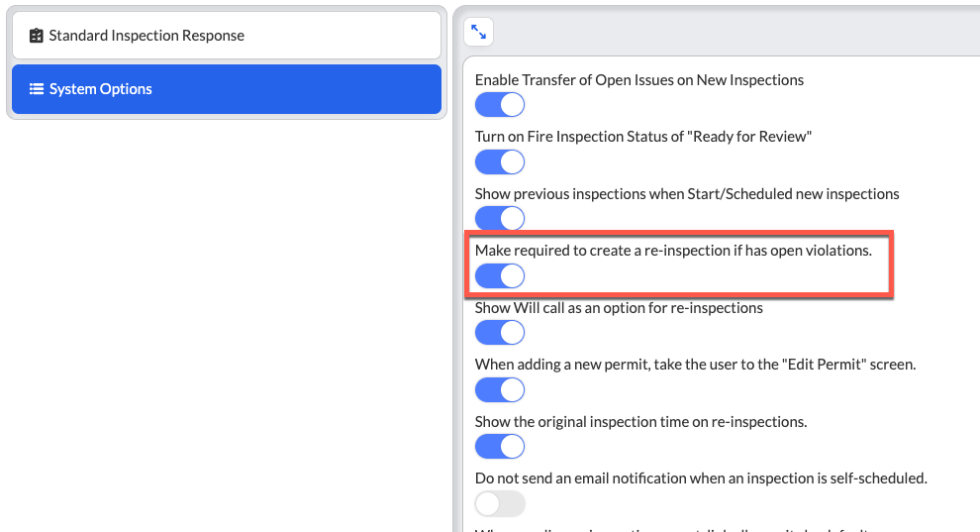Select the System Options menu item

pos(227,89)
